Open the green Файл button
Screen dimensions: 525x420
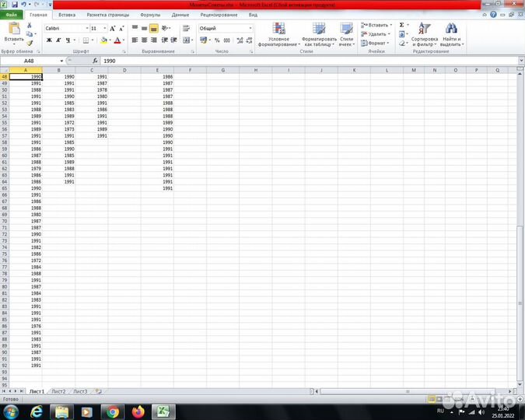[x=12, y=15]
